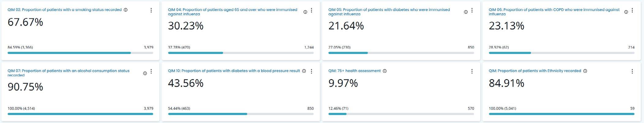Click the 84.91% value on the Ethnicity card

507,83
